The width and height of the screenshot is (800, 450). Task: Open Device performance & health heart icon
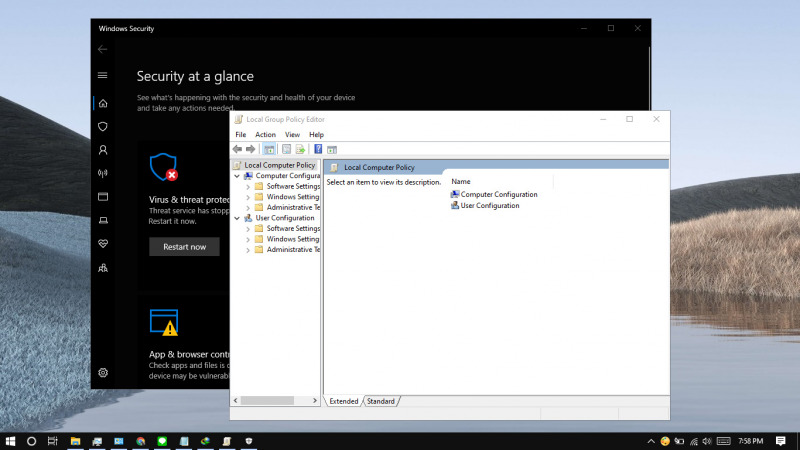pos(103,244)
